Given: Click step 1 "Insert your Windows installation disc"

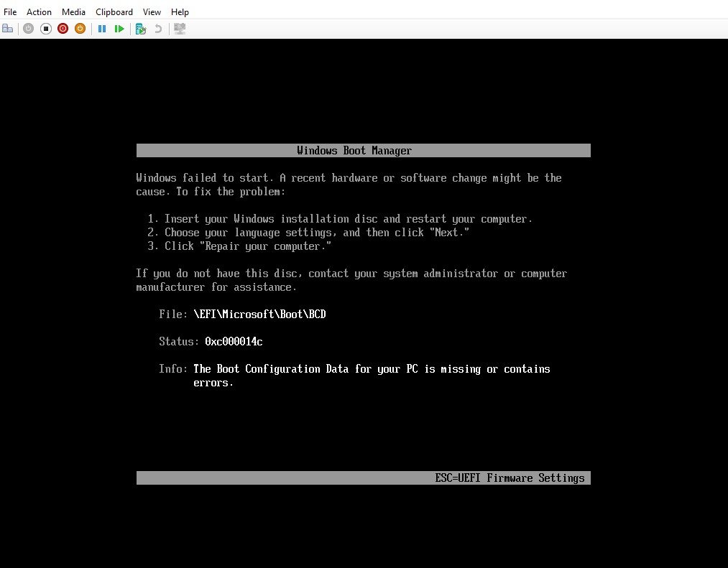Looking at the screenshot, I should 340,219.
